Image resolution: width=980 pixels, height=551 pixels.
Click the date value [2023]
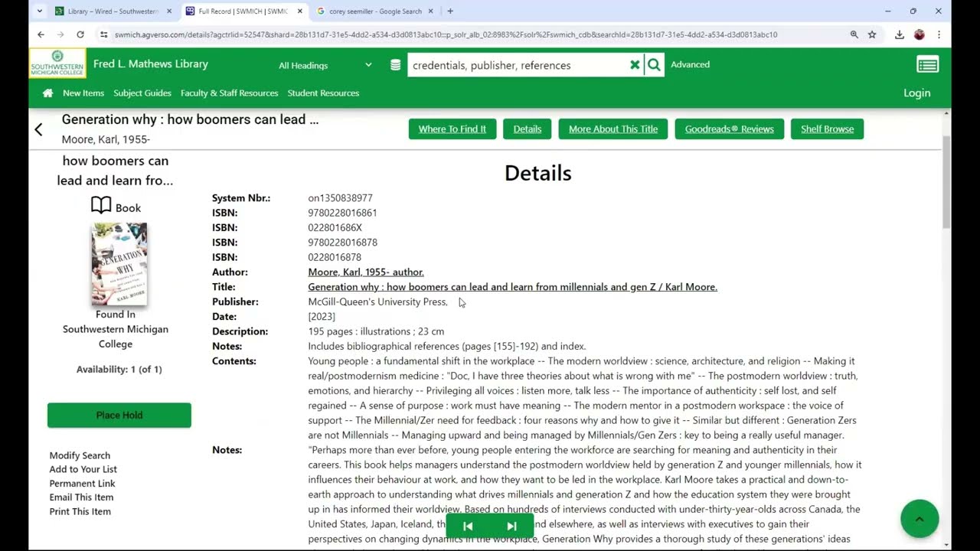point(322,317)
